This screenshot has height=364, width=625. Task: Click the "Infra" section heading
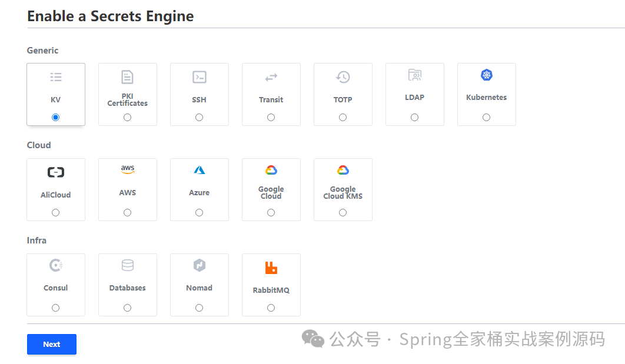36,240
